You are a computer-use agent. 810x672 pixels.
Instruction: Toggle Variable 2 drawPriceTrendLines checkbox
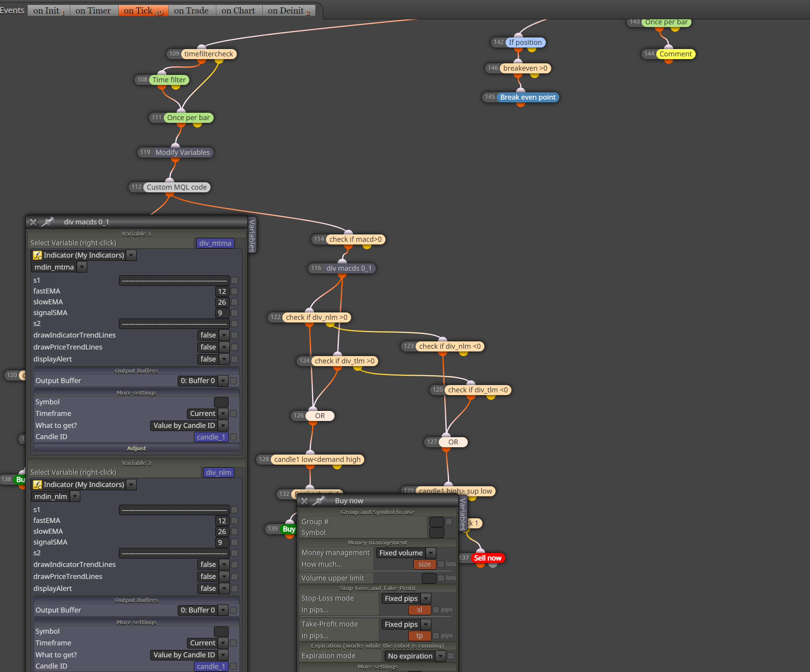click(x=234, y=577)
